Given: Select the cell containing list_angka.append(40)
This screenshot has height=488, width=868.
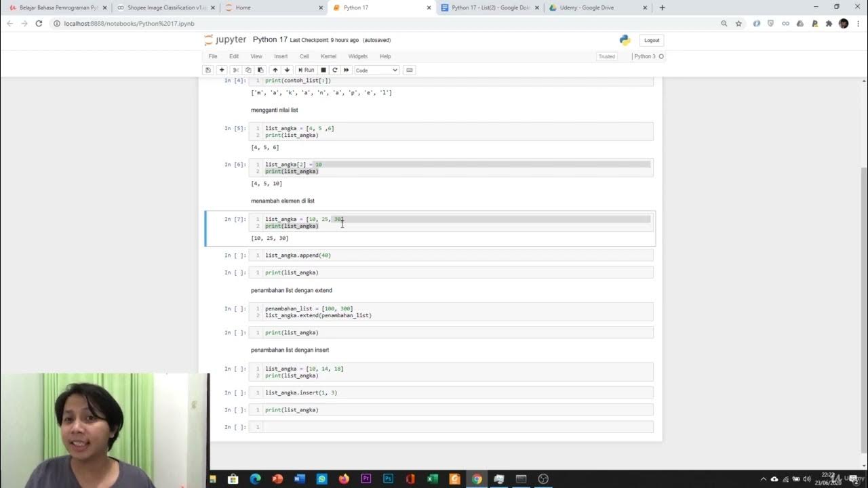Looking at the screenshot, I should click(x=451, y=256).
